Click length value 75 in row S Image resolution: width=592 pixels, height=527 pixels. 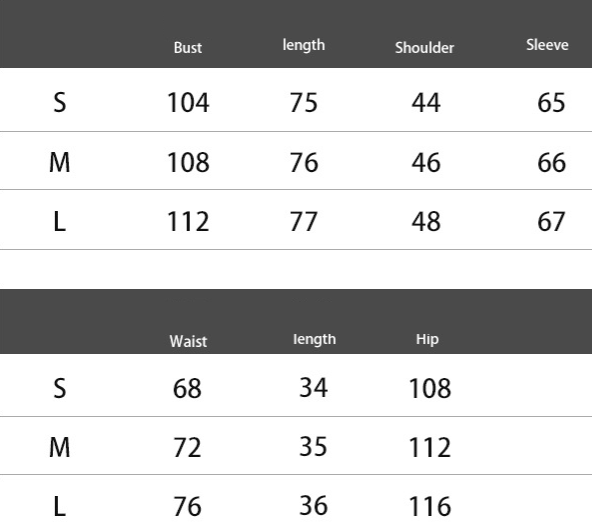[x=304, y=103]
